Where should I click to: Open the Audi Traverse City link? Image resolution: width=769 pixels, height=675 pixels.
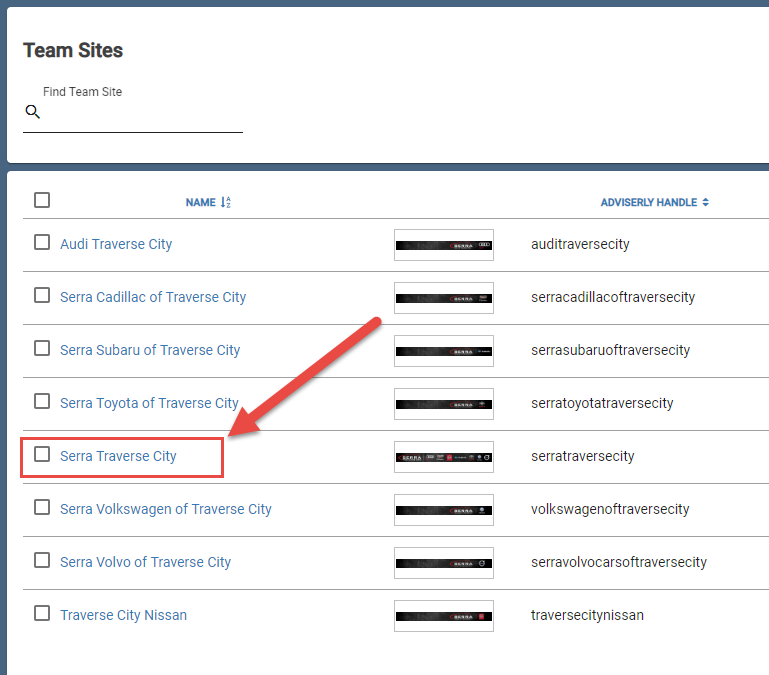point(116,244)
